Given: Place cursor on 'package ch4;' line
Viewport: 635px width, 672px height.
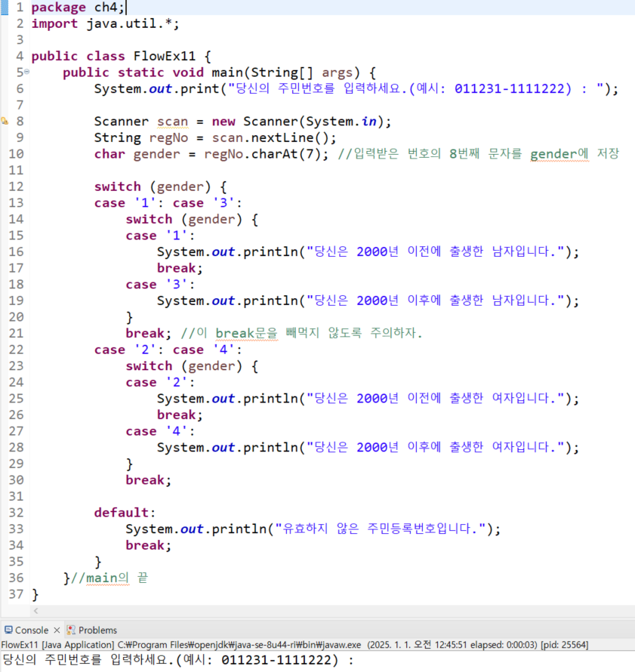Looking at the screenshot, I should 78,8.
